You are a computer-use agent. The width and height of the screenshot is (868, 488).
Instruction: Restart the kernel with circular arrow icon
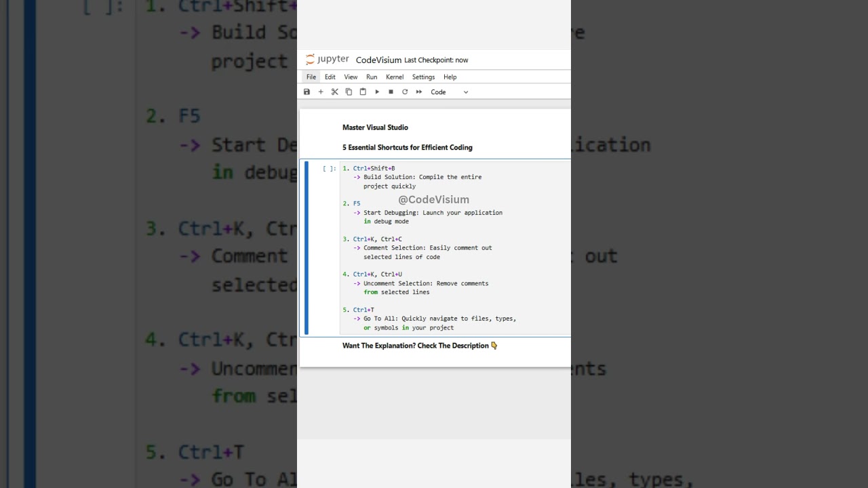(405, 92)
